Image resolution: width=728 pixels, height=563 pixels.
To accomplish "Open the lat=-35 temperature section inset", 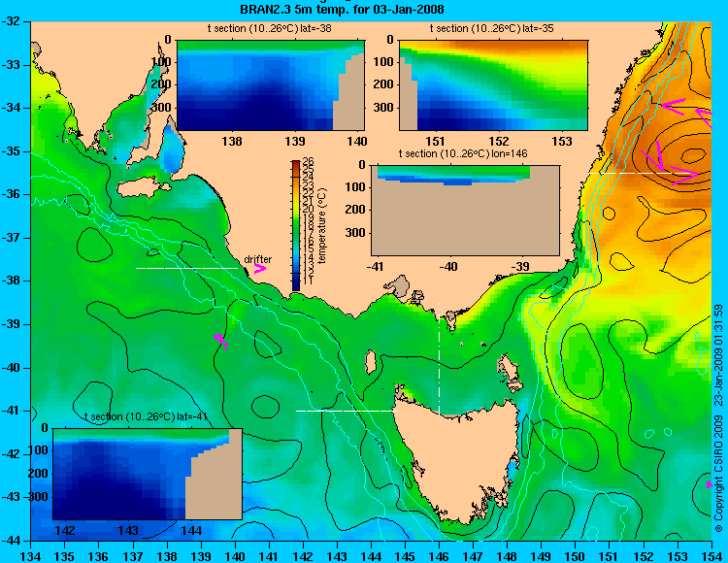I will (493, 85).
